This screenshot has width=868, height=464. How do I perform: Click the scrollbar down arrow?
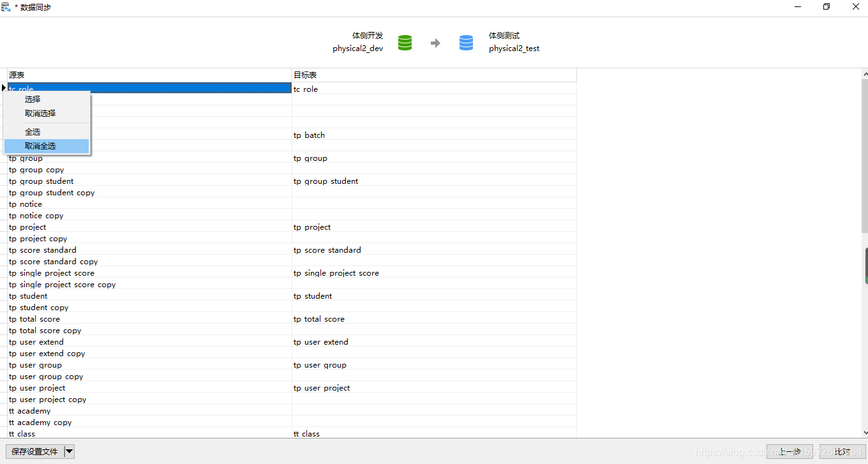[x=865, y=433]
